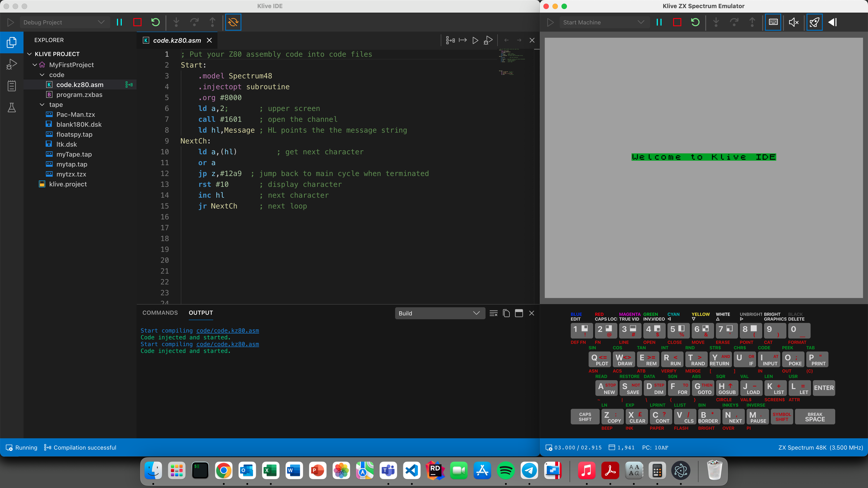Viewport: 868px width, 488px height.
Task: Click the ENTER key on the Spectrum keyboard
Action: point(824,388)
